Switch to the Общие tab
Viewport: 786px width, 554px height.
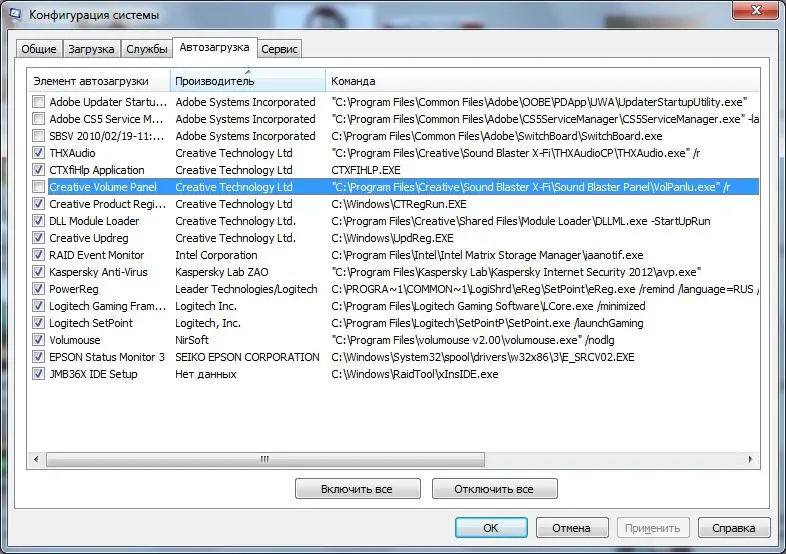tap(39, 49)
